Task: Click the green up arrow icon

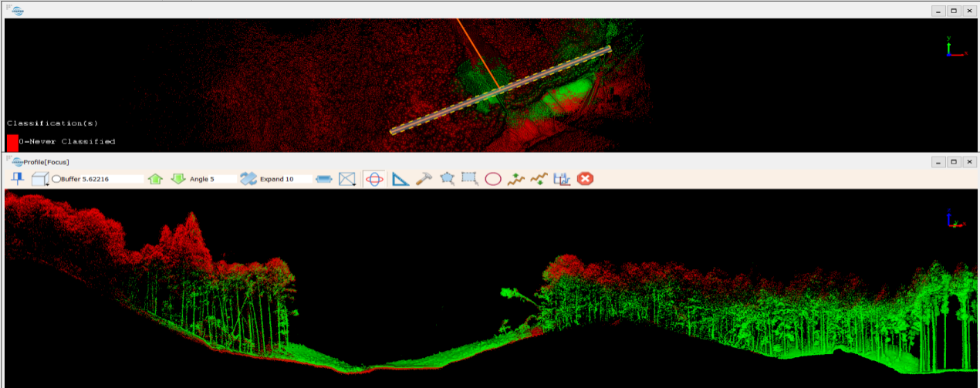Action: coord(155,179)
